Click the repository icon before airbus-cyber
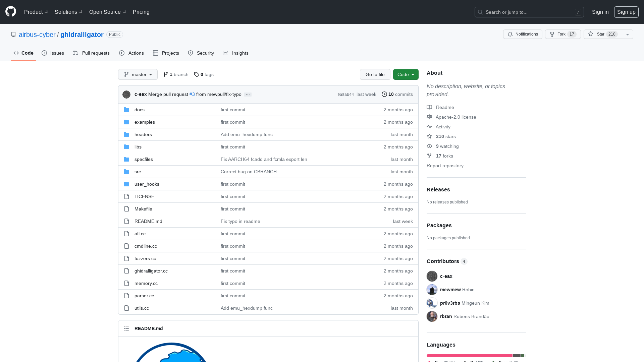The height and width of the screenshot is (362, 644). (x=13, y=35)
